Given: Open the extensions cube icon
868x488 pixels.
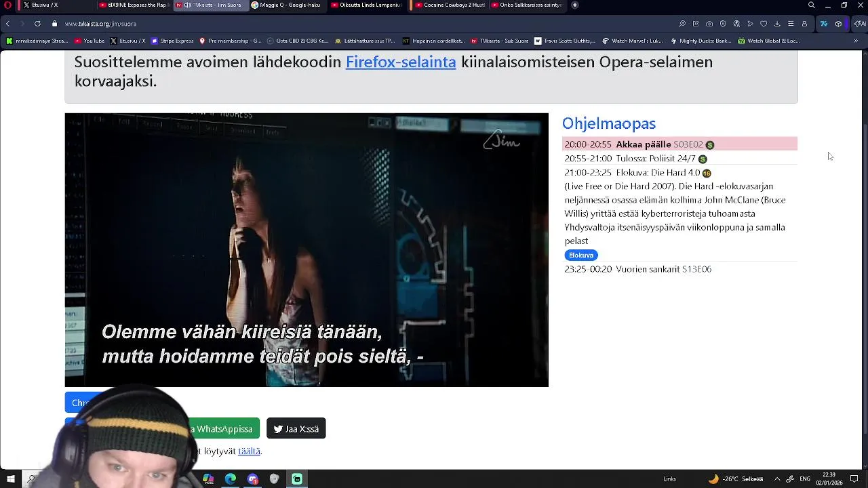Looking at the screenshot, I should 839,24.
